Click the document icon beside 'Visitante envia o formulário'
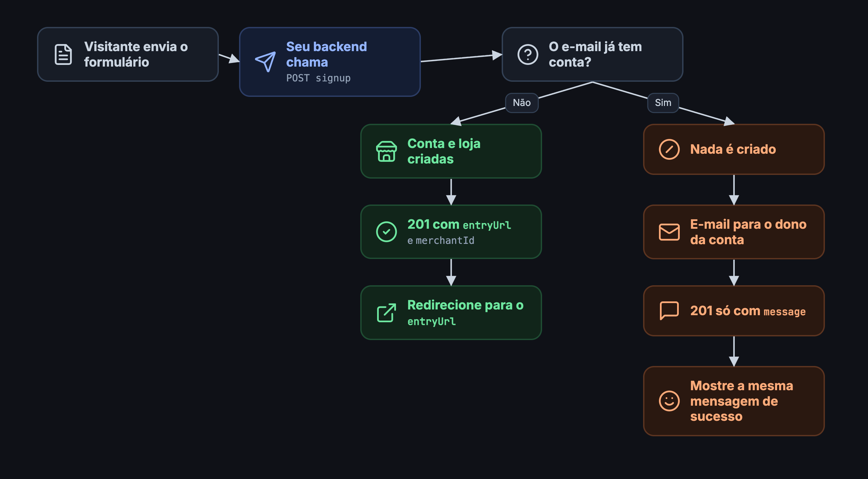This screenshot has width=868, height=479. click(63, 54)
